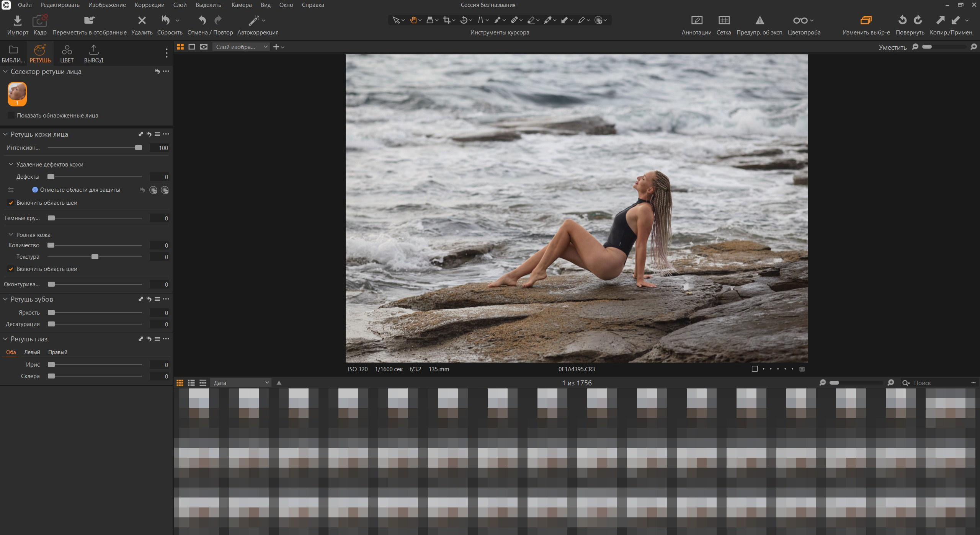Select the Heal (spot removal) tool

(x=515, y=20)
